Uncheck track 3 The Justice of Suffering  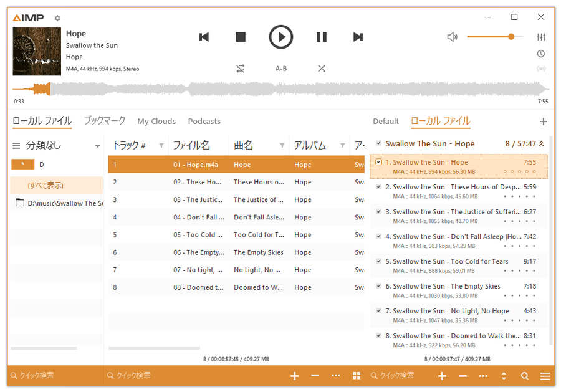pos(378,211)
